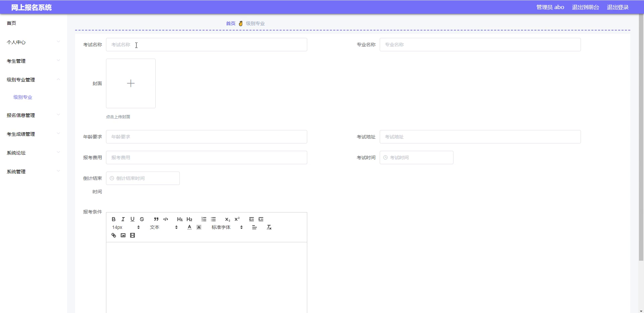644x313 pixels.
Task: Click the breadcrumb hand separator icon
Action: (240, 23)
